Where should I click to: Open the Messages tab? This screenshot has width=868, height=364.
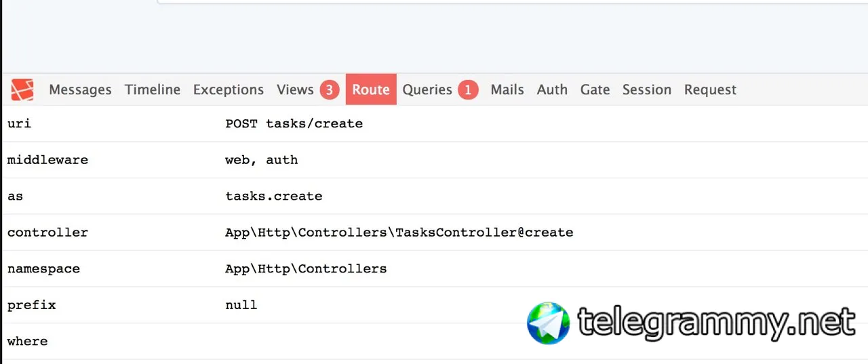(80, 89)
